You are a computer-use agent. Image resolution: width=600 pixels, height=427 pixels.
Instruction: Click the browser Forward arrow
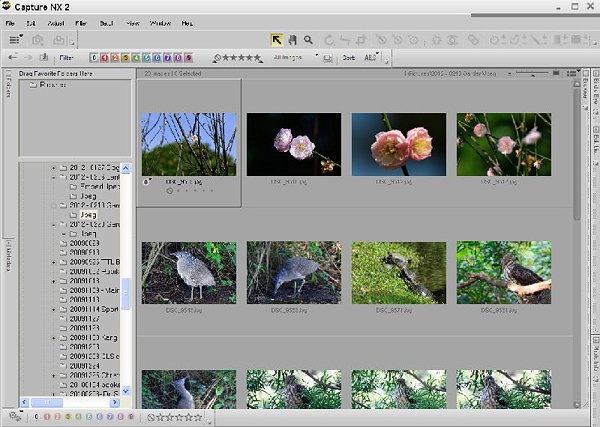pyautogui.click(x=28, y=57)
